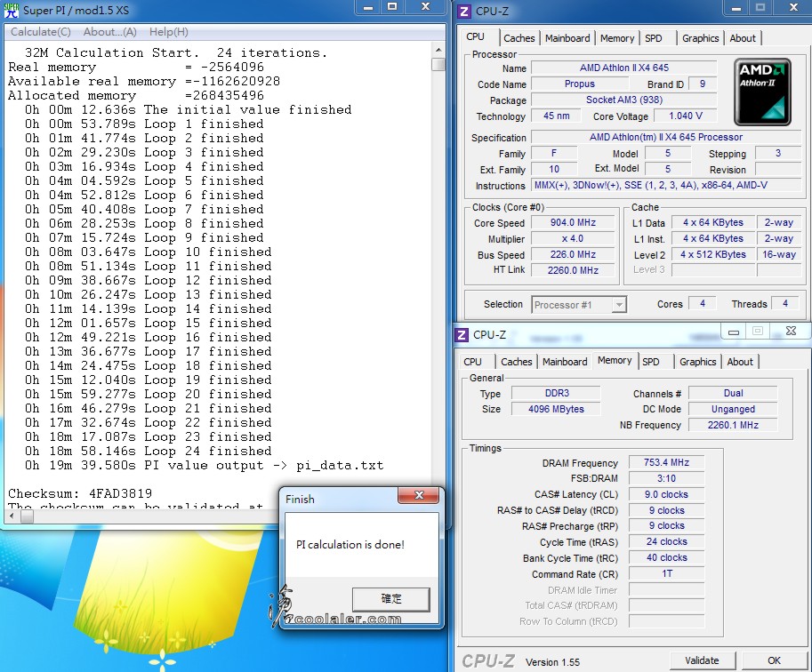Maximize the Super PI window
The height and width of the screenshot is (672, 812).
point(392,7)
